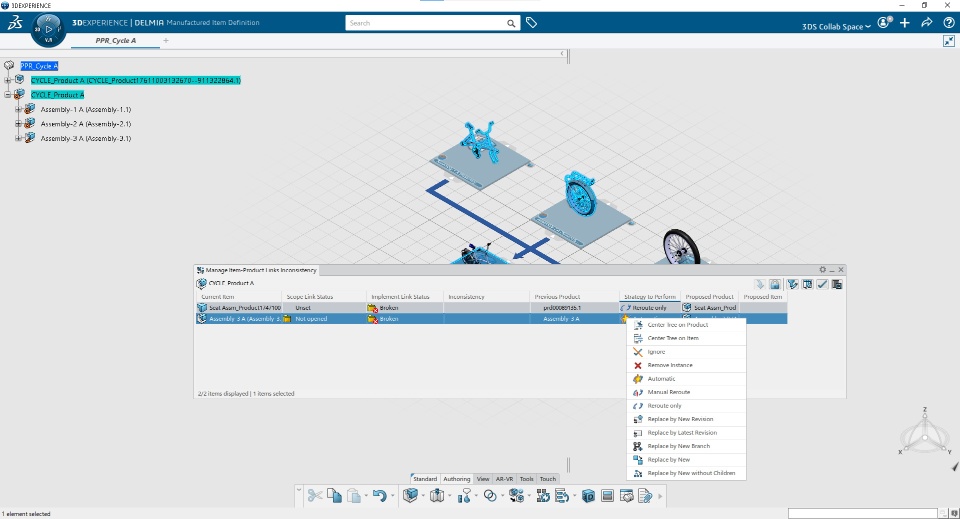Click the Cut scissors icon

tap(315, 495)
